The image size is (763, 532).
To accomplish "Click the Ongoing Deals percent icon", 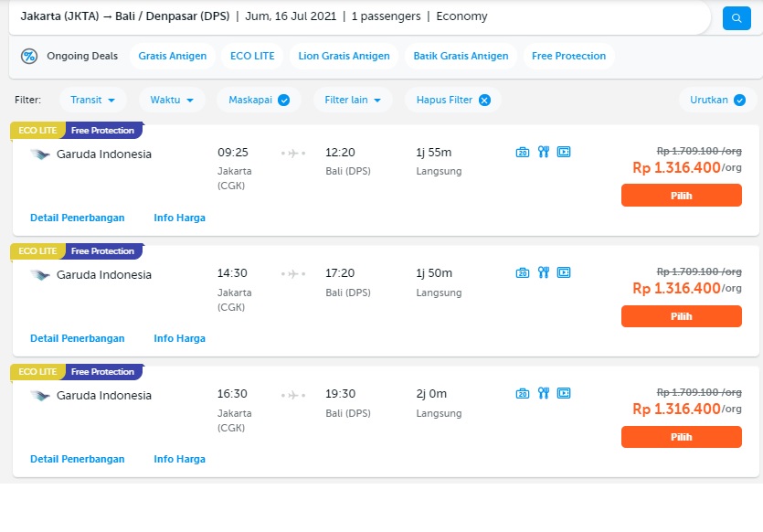I will pos(29,56).
